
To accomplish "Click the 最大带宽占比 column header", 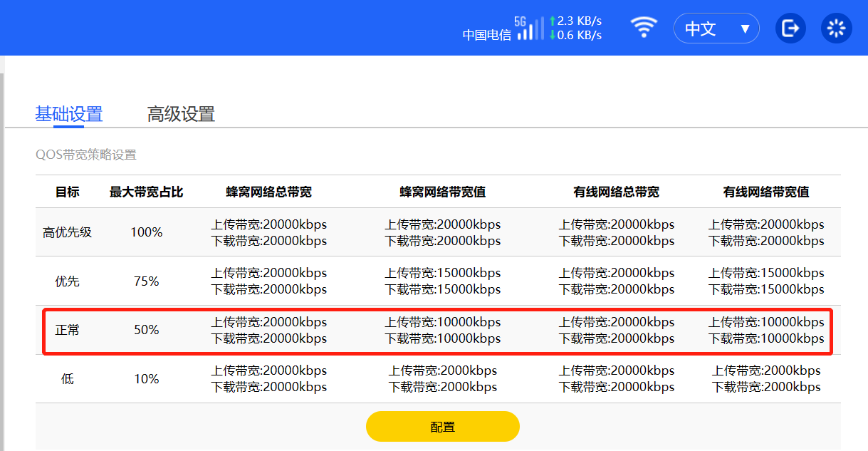I will click(146, 192).
